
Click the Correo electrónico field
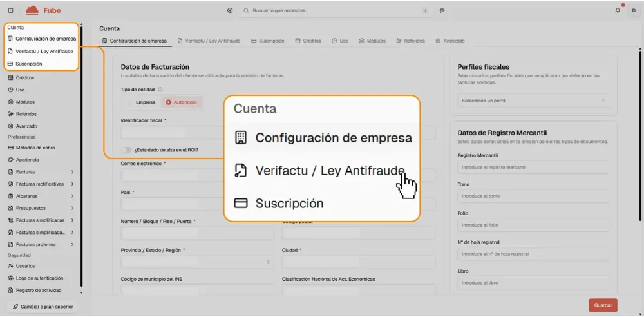pyautogui.click(x=172, y=175)
